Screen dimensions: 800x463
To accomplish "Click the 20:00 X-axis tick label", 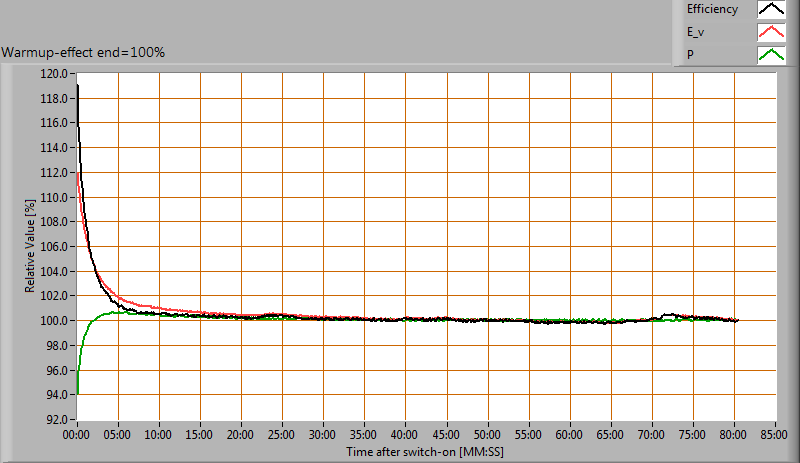I will [241, 436].
